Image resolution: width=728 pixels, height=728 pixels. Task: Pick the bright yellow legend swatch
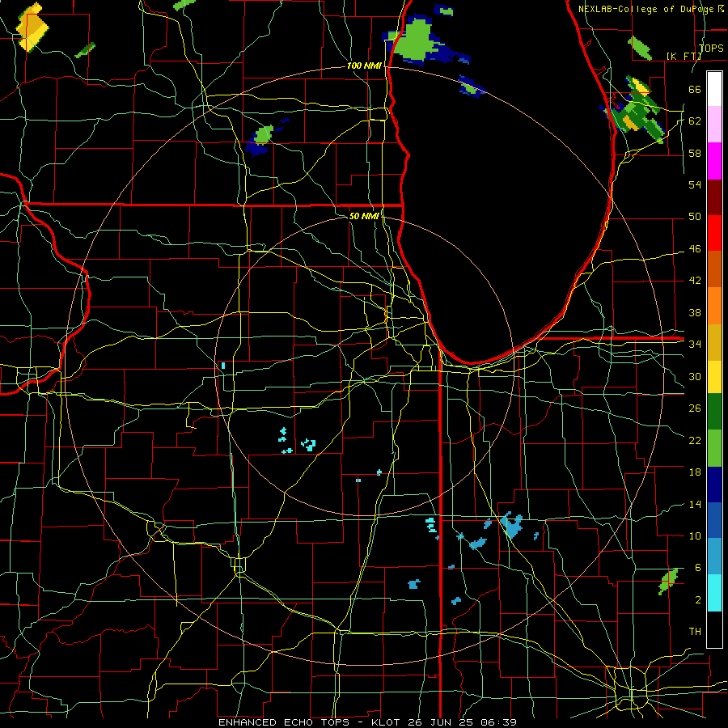tap(714, 377)
